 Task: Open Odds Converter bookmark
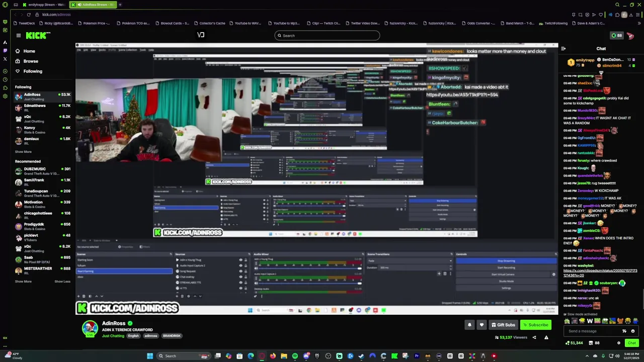(478, 23)
